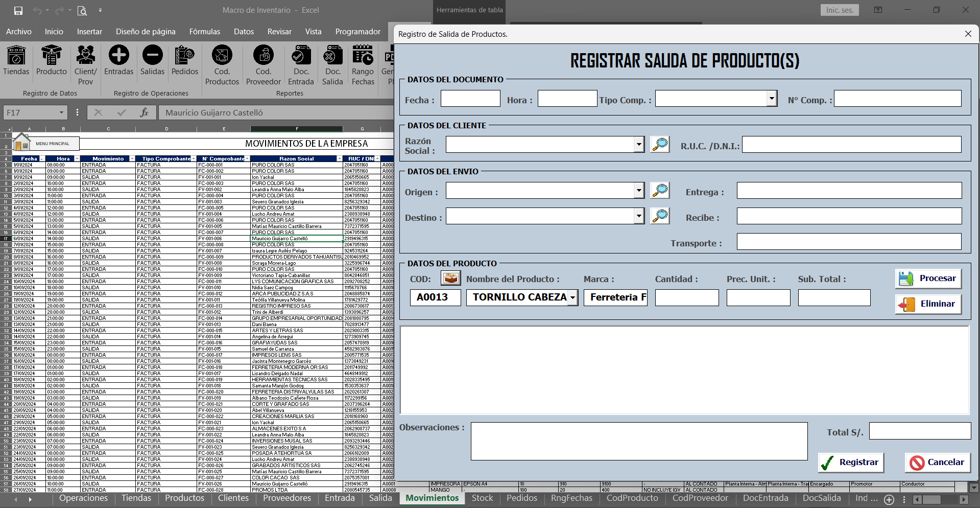This screenshot has height=508, width=980.
Task: Switch to the Stock sheet tab
Action: click(482, 498)
